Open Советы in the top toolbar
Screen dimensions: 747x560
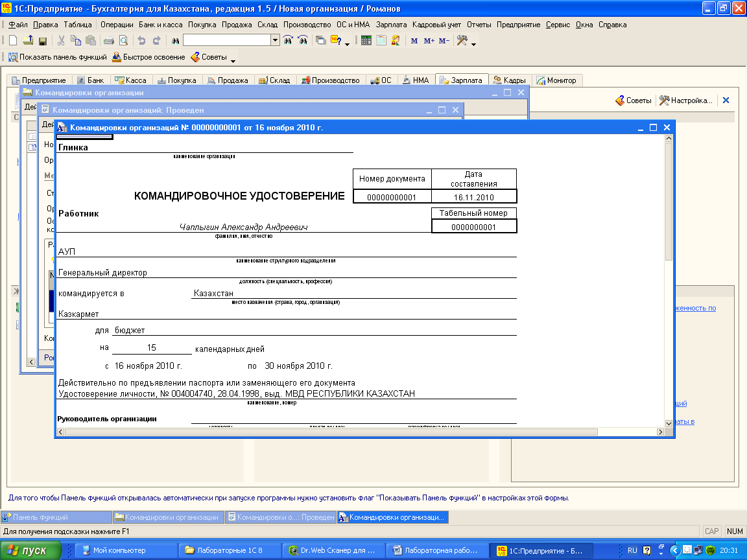tap(209, 57)
